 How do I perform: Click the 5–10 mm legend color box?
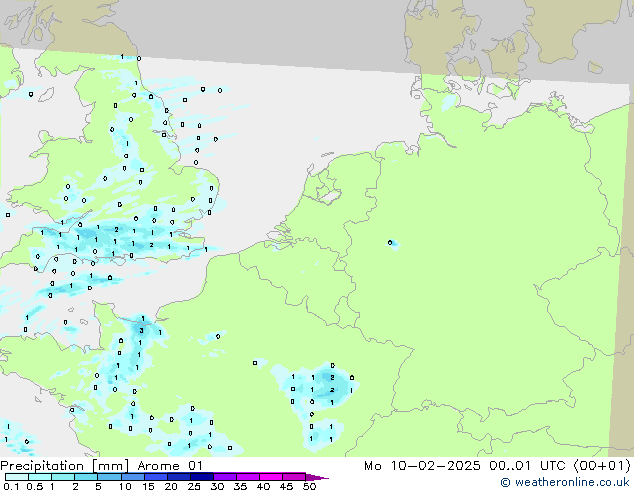[x=109, y=477]
